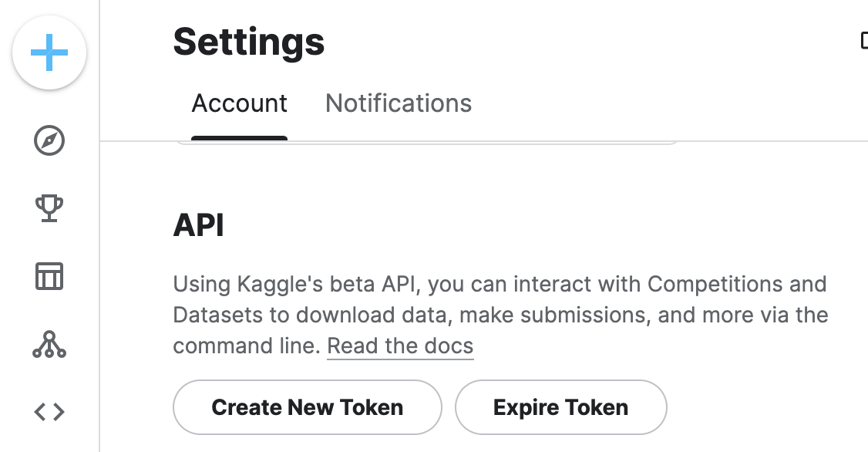Screen dimensions: 868x452
Task: Click the word "Competitions" in the description
Action: (724, 284)
